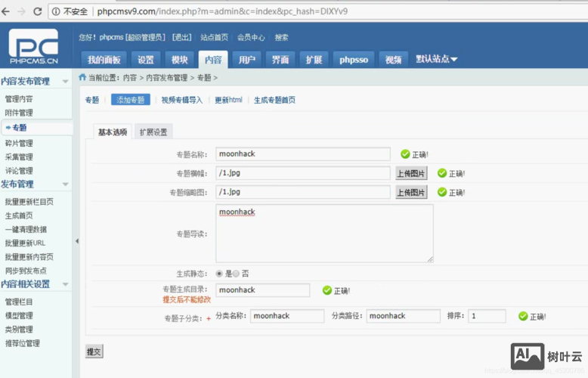Open 类别管理 in sidebar
Viewport: 588px width, 378px height.
pyautogui.click(x=19, y=330)
